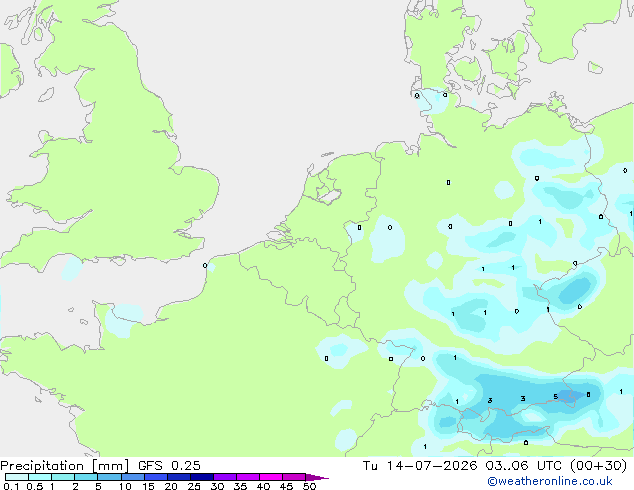
Task: Click the legend tick label '50'
Action: (x=309, y=486)
